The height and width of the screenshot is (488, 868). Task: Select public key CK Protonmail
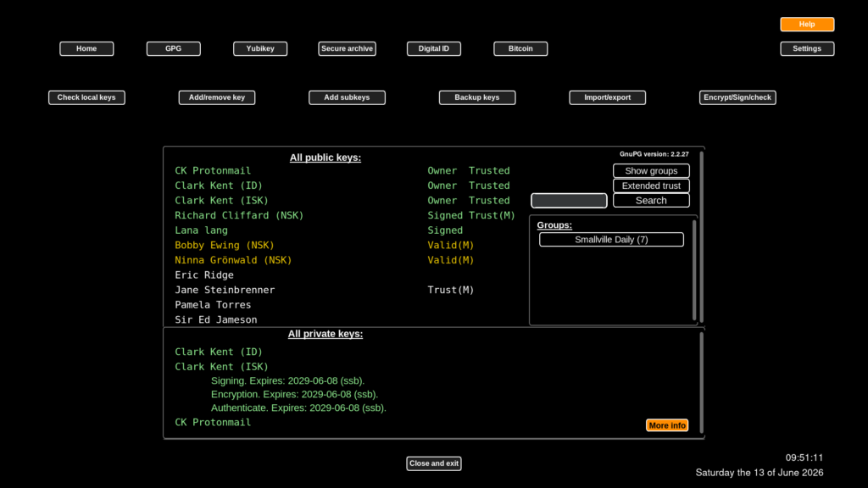213,170
